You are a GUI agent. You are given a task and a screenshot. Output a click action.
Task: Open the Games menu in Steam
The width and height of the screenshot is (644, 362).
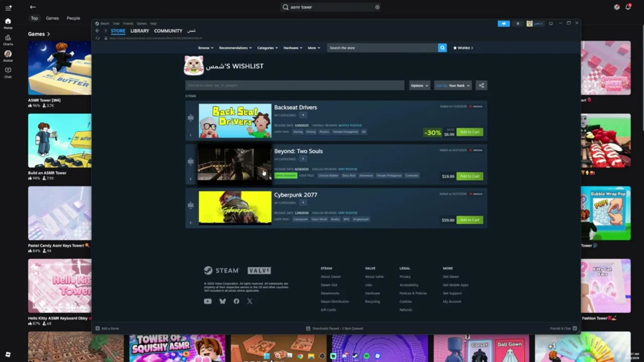(x=142, y=24)
